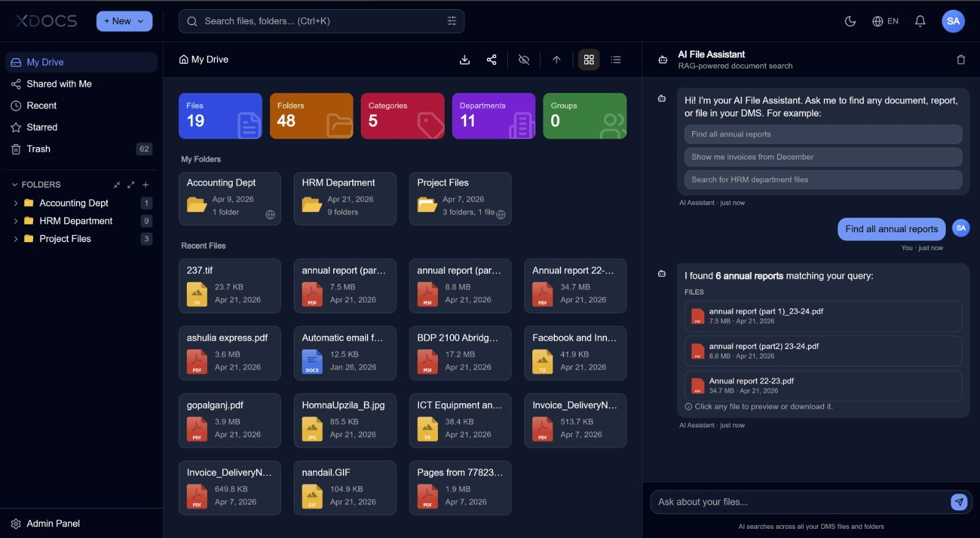The width and height of the screenshot is (980, 538).
Task: Switch to list view
Action: pyautogui.click(x=616, y=59)
